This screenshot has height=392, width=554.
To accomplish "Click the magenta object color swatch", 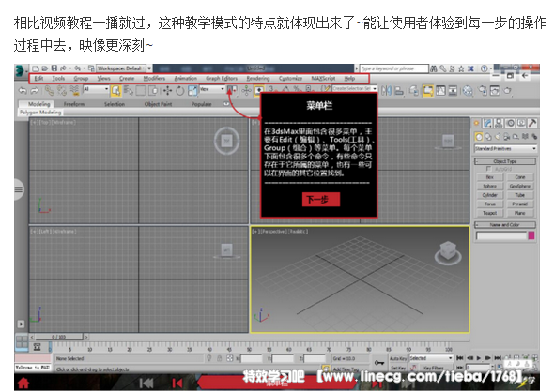I will pos(531,235).
